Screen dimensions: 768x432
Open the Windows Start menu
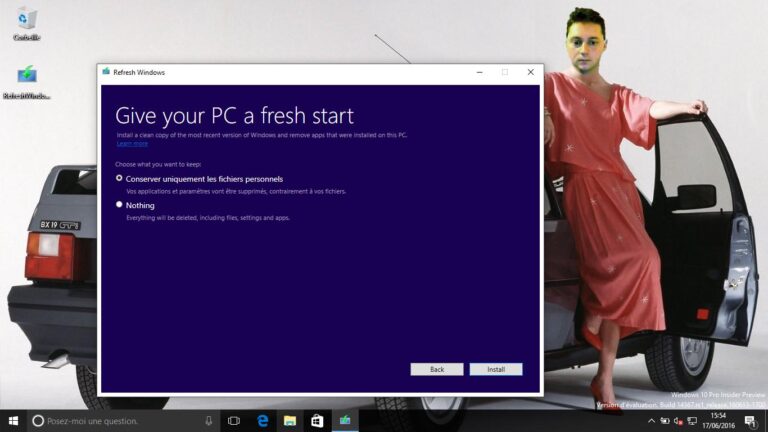tap(13, 421)
